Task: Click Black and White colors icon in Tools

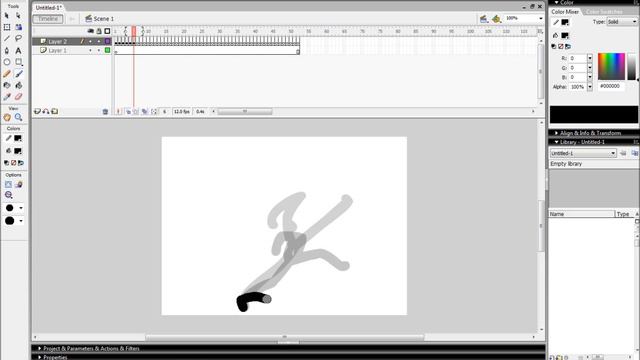Action: 6,163
